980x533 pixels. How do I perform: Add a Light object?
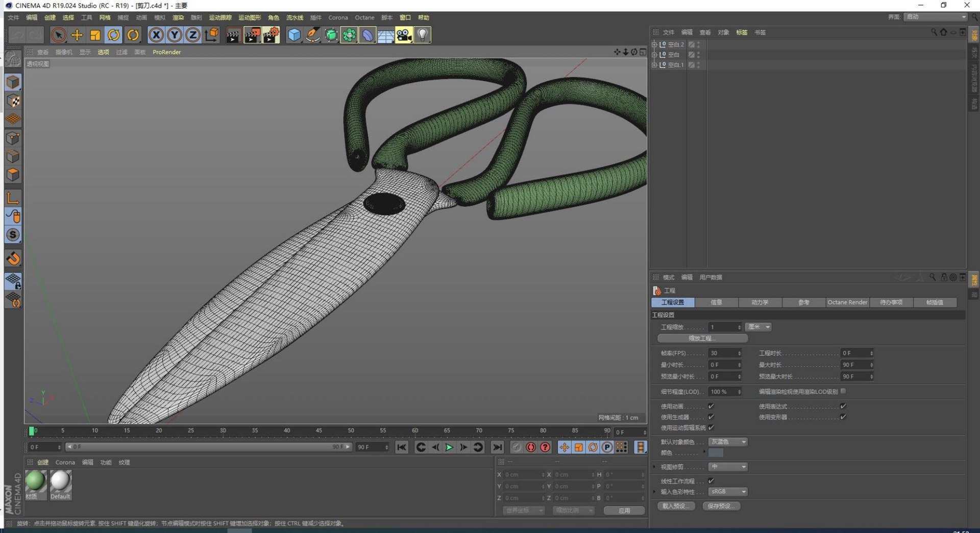pyautogui.click(x=423, y=35)
